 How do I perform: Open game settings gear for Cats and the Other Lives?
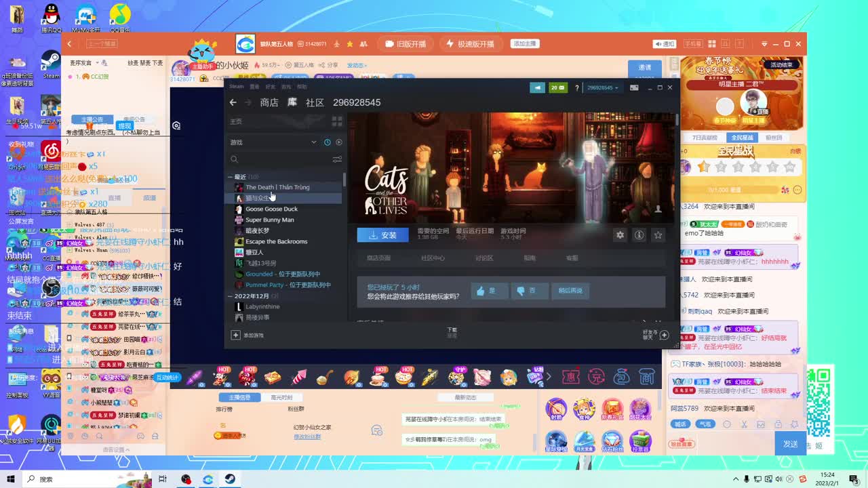click(620, 235)
